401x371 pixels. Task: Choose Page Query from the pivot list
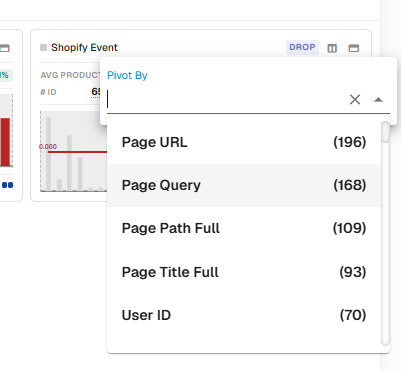[244, 185]
